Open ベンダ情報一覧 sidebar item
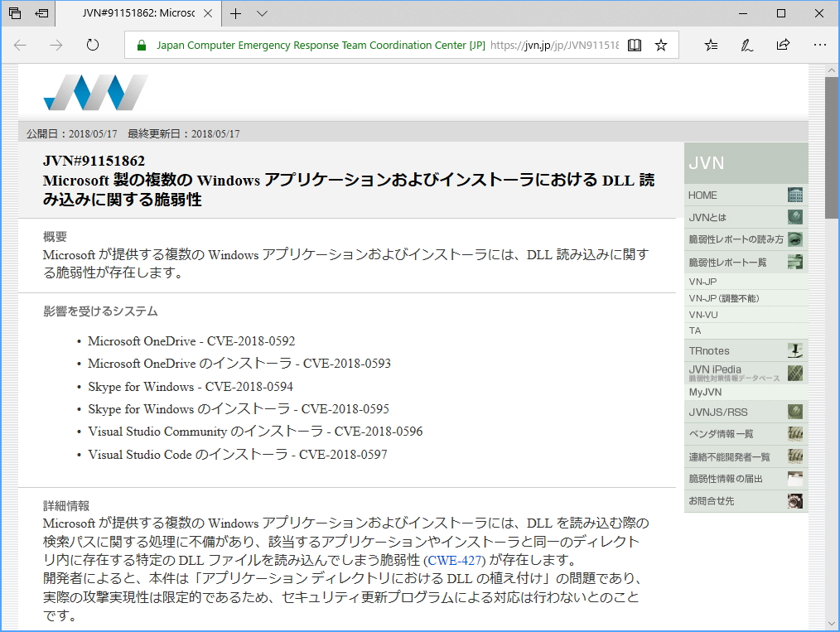This screenshot has width=840, height=632. (x=746, y=434)
